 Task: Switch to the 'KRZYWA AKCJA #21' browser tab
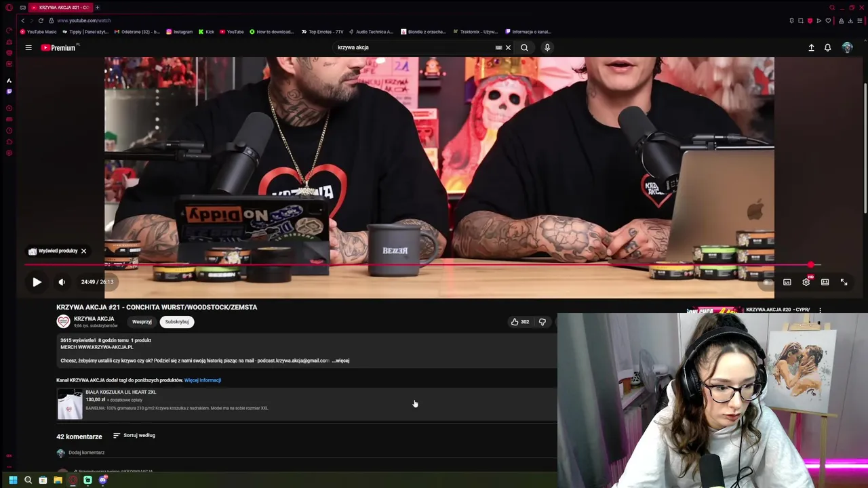tap(60, 7)
